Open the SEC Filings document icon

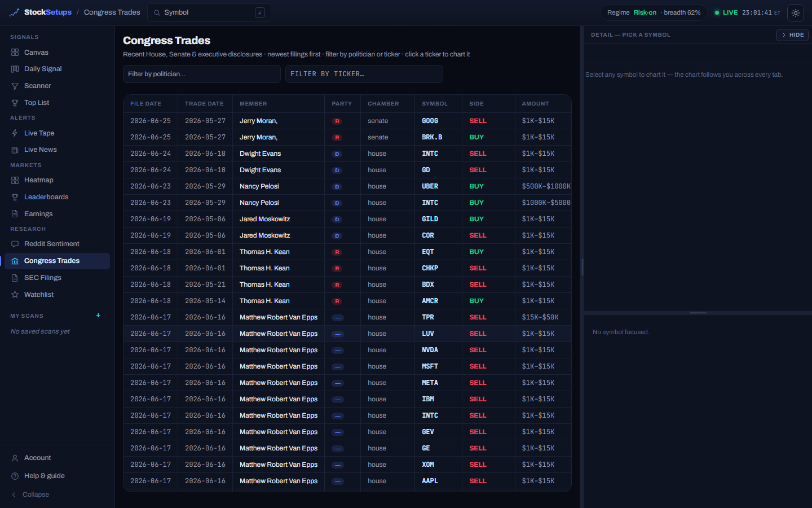click(x=15, y=278)
